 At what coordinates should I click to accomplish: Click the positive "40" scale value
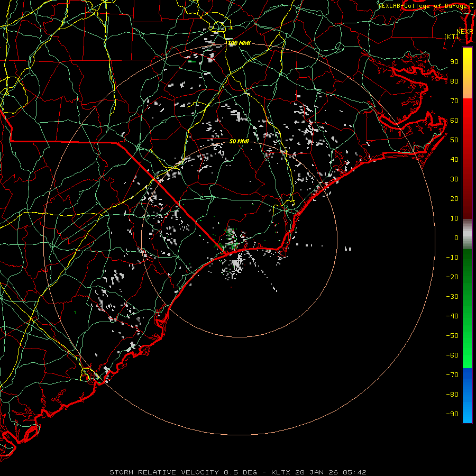point(454,160)
